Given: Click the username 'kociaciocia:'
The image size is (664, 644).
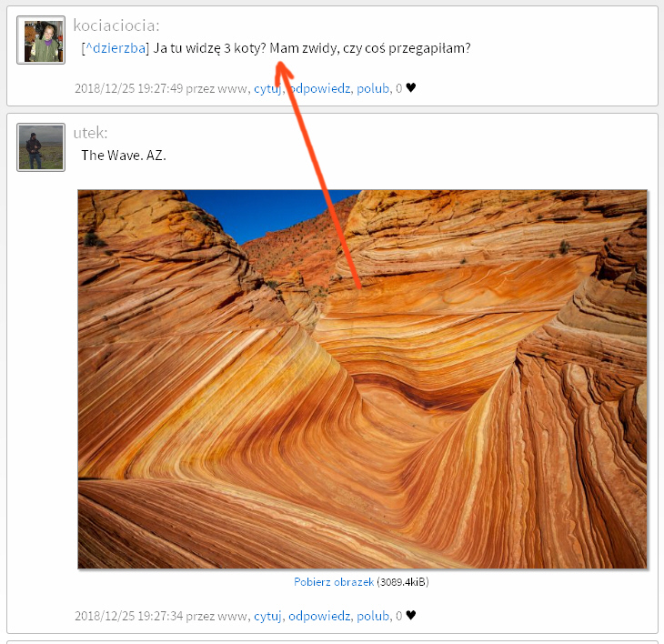Looking at the screenshot, I should [x=116, y=25].
